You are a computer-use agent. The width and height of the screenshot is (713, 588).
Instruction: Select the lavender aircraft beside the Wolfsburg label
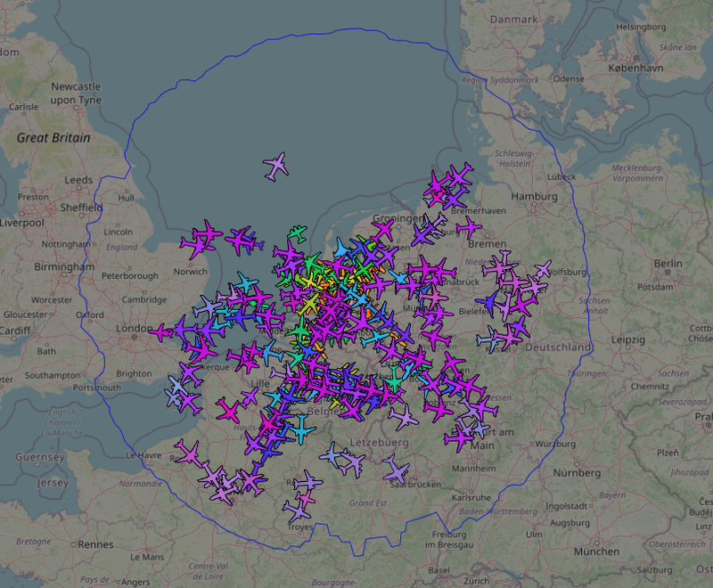[x=543, y=269]
